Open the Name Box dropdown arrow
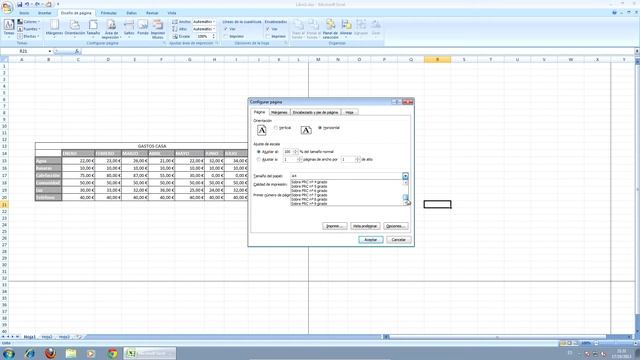 50,51
